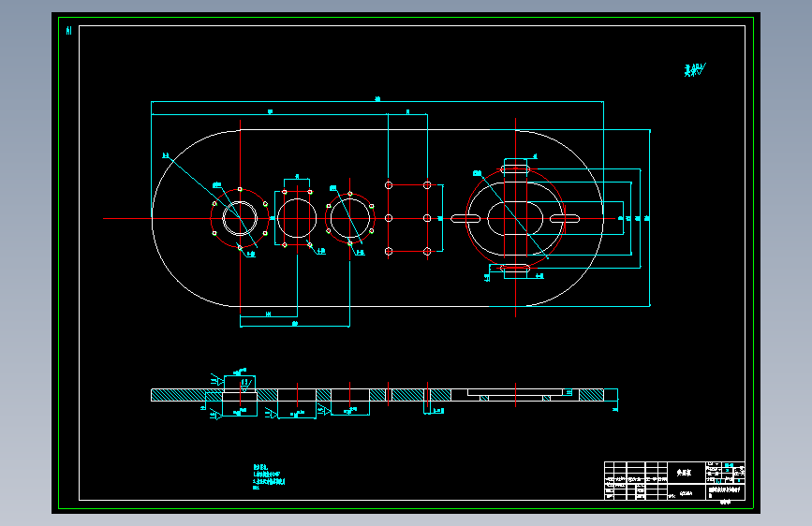Select the topmost overall-length dimension line

377,101
